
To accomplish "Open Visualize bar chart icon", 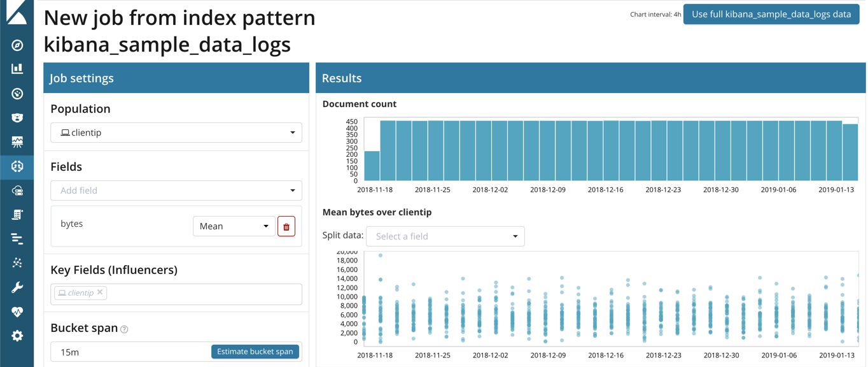I will 17,69.
